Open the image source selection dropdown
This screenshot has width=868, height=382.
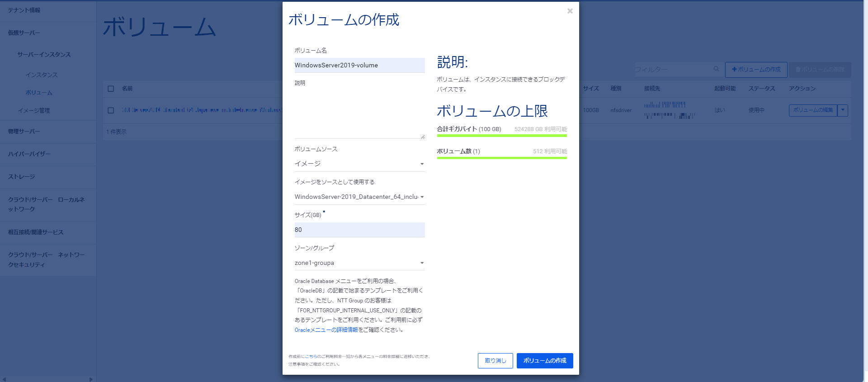[359, 197]
